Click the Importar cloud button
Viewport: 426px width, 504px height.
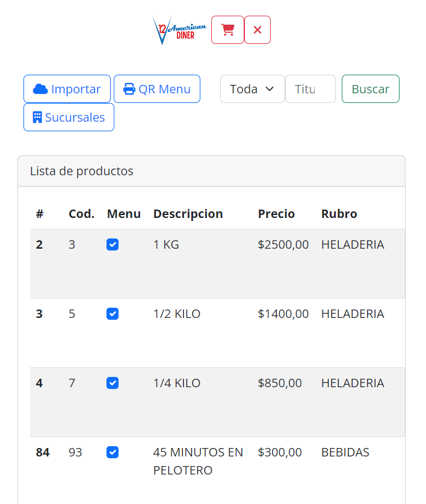tap(67, 89)
